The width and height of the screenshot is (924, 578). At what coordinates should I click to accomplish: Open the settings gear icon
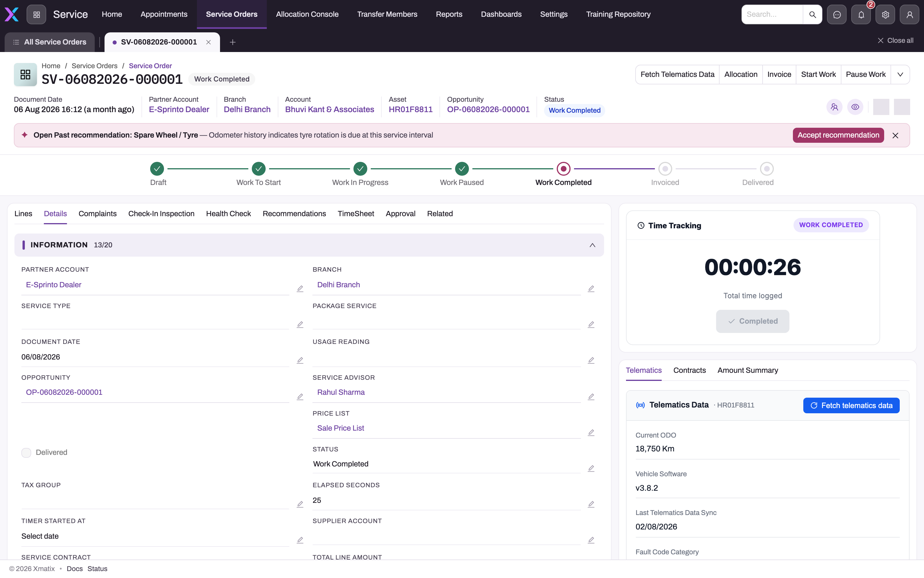click(885, 14)
